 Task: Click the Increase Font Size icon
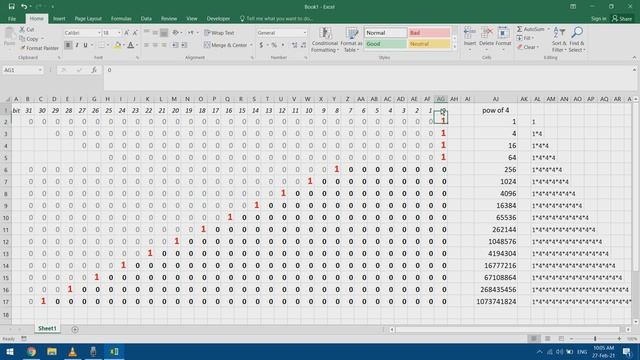click(127, 33)
